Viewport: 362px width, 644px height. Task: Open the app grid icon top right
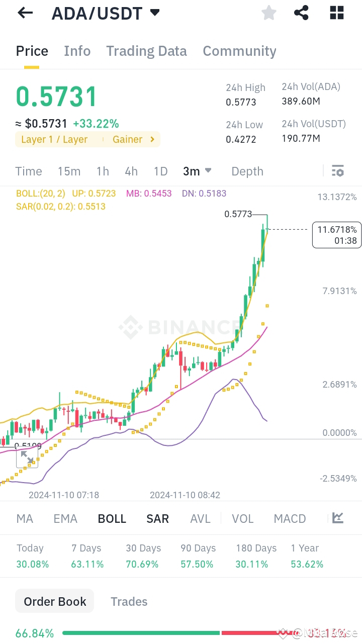[336, 13]
